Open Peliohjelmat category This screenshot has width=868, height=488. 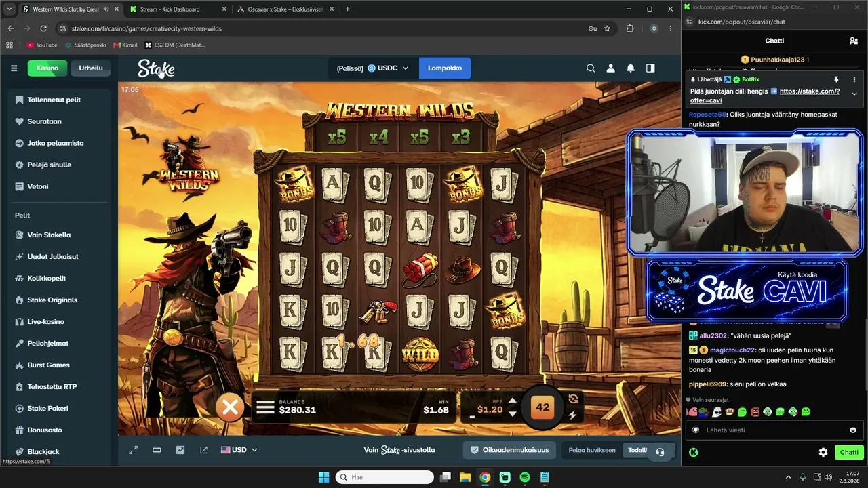(60, 343)
